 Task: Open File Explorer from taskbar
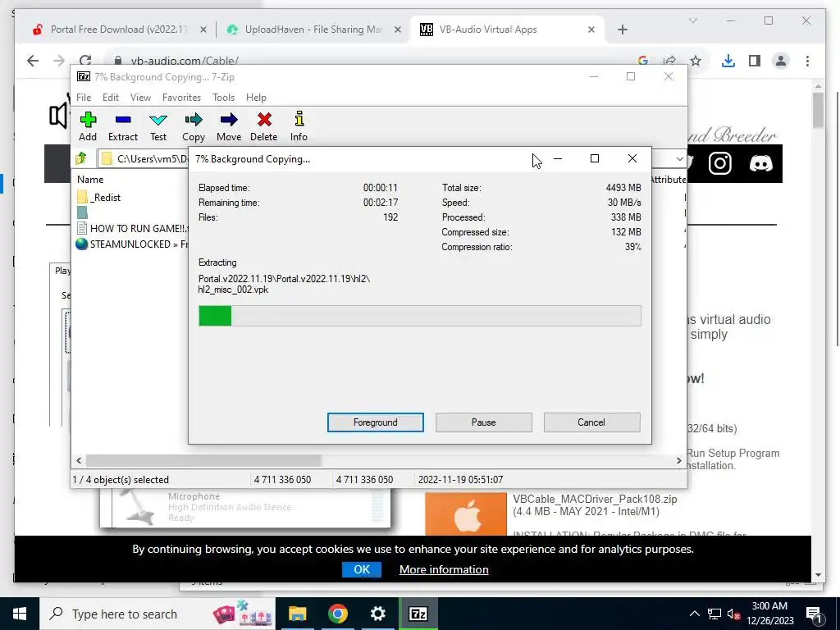(297, 614)
